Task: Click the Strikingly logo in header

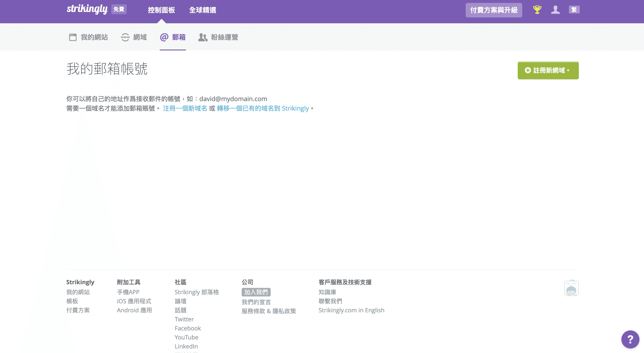Action: [87, 9]
